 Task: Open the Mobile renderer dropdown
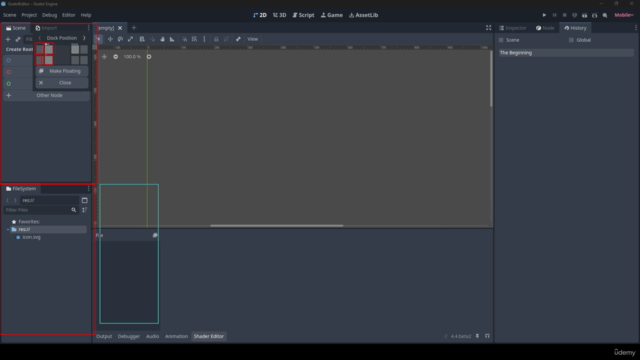(x=624, y=15)
